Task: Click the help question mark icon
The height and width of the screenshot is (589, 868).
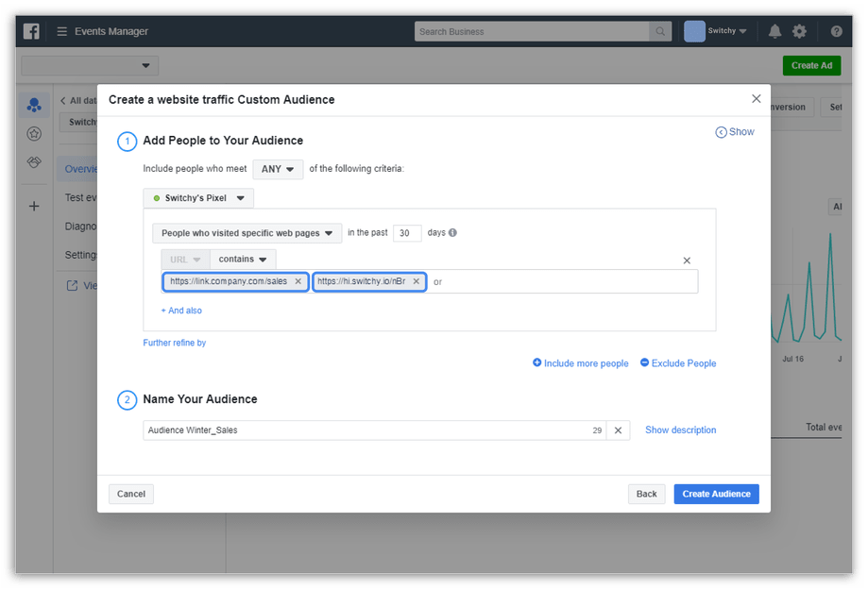Action: [x=836, y=31]
